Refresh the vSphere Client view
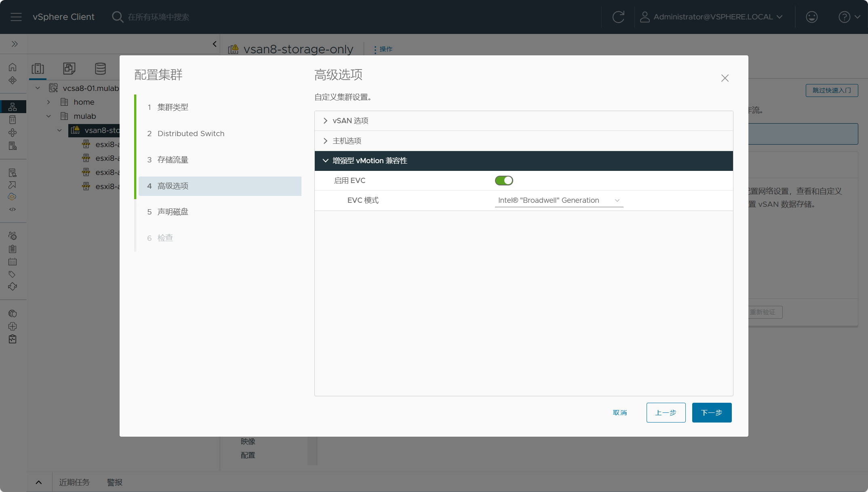 click(x=618, y=17)
